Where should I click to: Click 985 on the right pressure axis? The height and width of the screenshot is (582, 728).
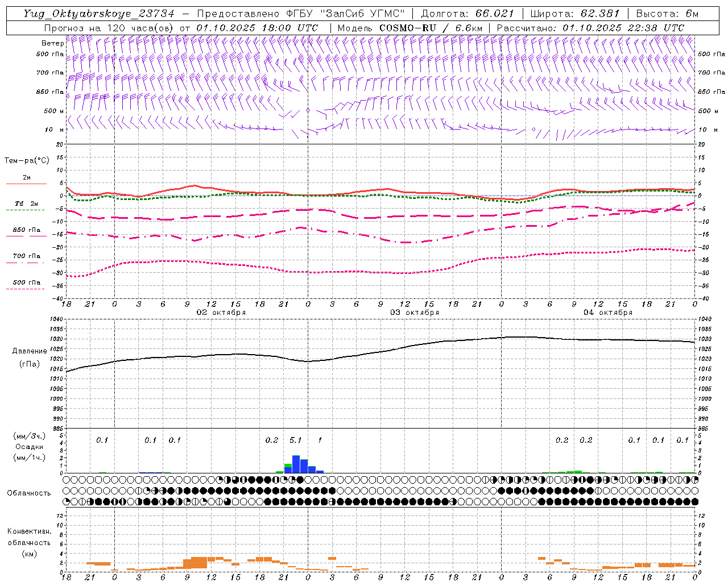point(704,429)
